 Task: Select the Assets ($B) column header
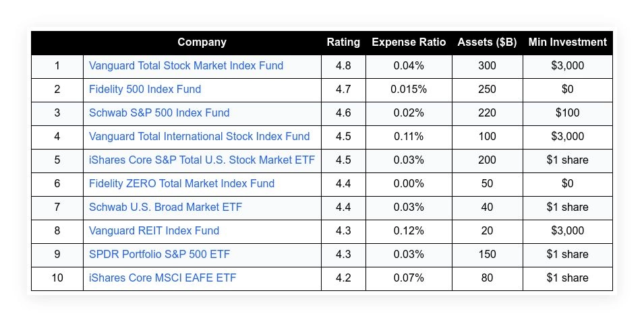pos(487,42)
